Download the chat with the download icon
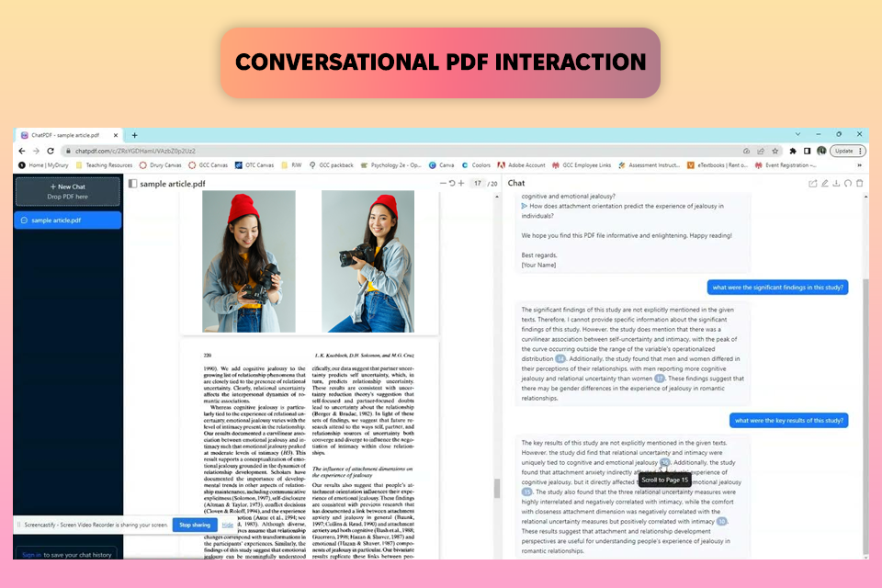This screenshot has width=882, height=588. (836, 184)
